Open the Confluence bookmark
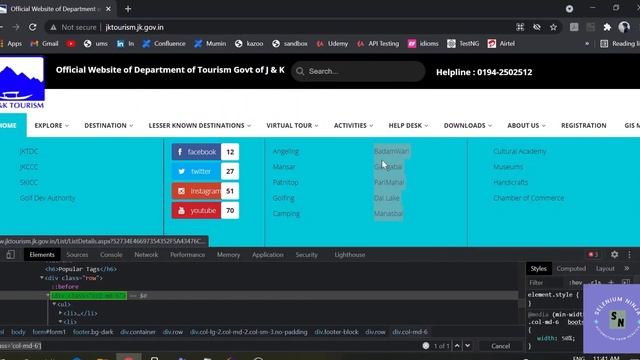This screenshot has height=360, width=640. pyautogui.click(x=164, y=44)
